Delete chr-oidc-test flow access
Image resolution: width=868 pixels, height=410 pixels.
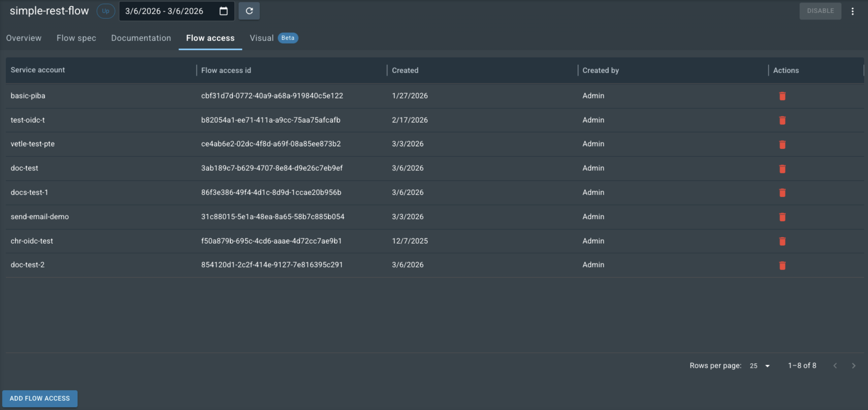tap(782, 241)
